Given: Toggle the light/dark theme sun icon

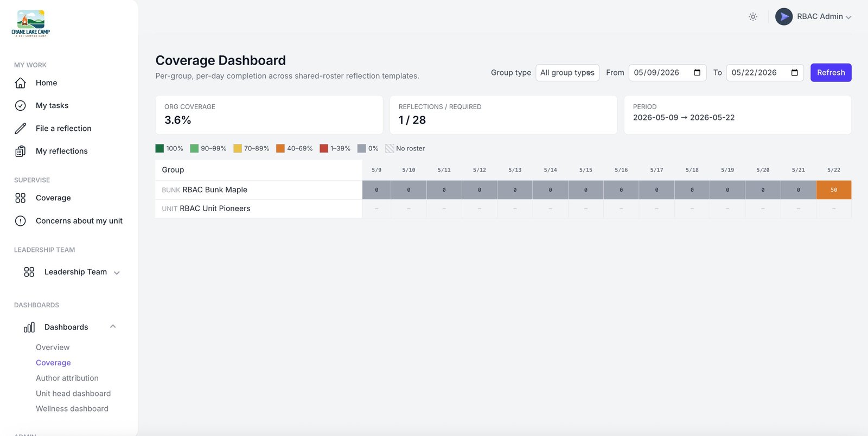Looking at the screenshot, I should point(753,17).
